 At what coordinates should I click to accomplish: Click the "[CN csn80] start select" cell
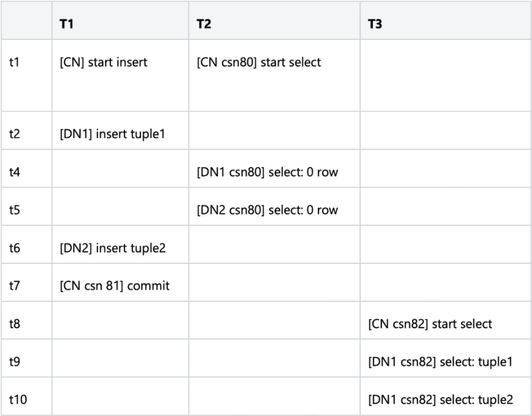(x=259, y=62)
